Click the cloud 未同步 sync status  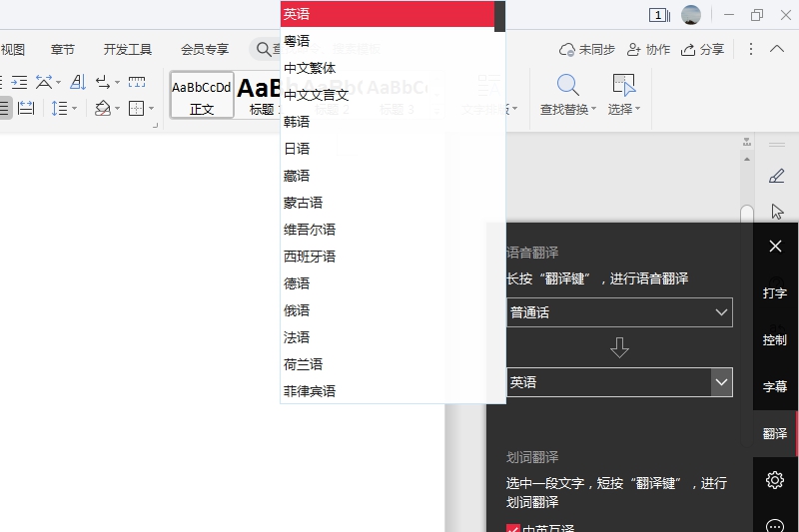click(x=587, y=49)
